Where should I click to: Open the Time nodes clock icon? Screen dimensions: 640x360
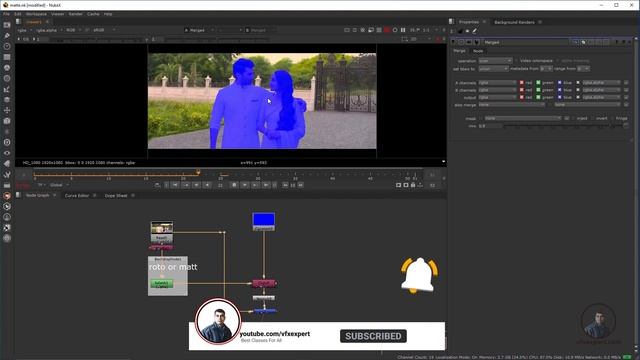(x=7, y=46)
